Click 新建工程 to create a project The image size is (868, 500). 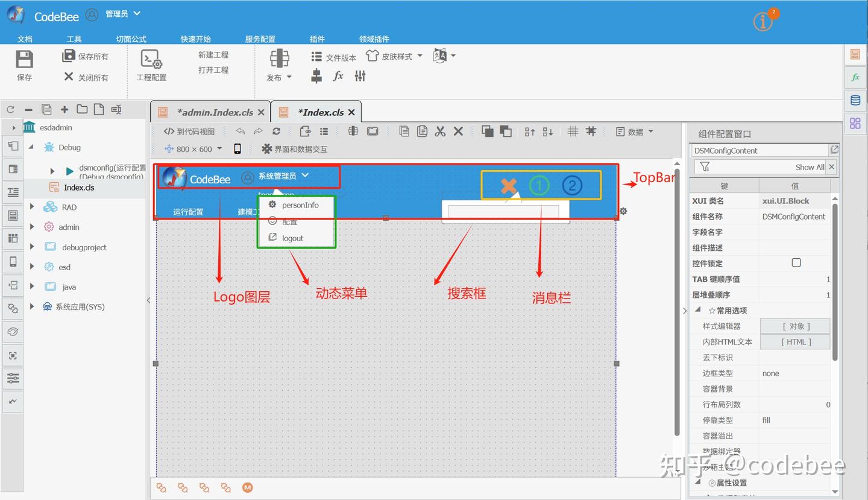coord(213,54)
